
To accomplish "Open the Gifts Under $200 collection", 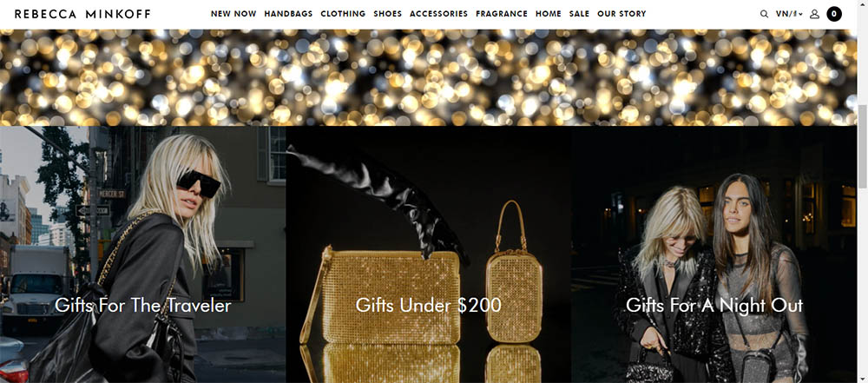I will coord(429,254).
